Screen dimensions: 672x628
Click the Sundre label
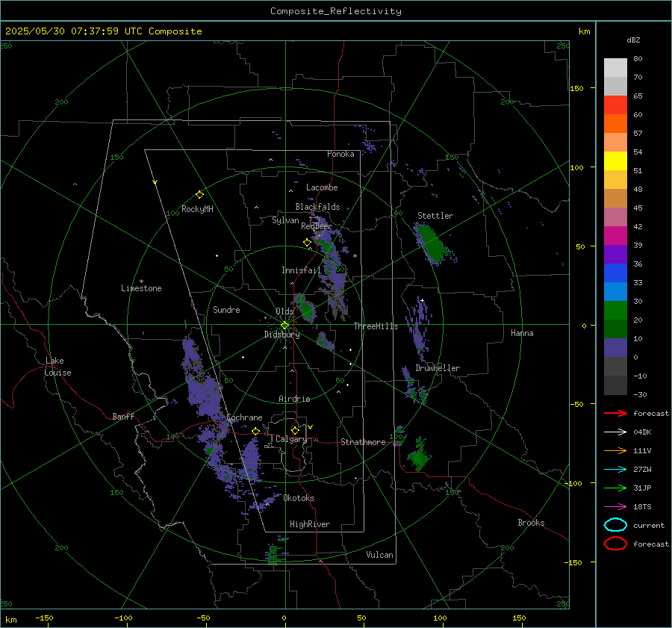point(226,309)
